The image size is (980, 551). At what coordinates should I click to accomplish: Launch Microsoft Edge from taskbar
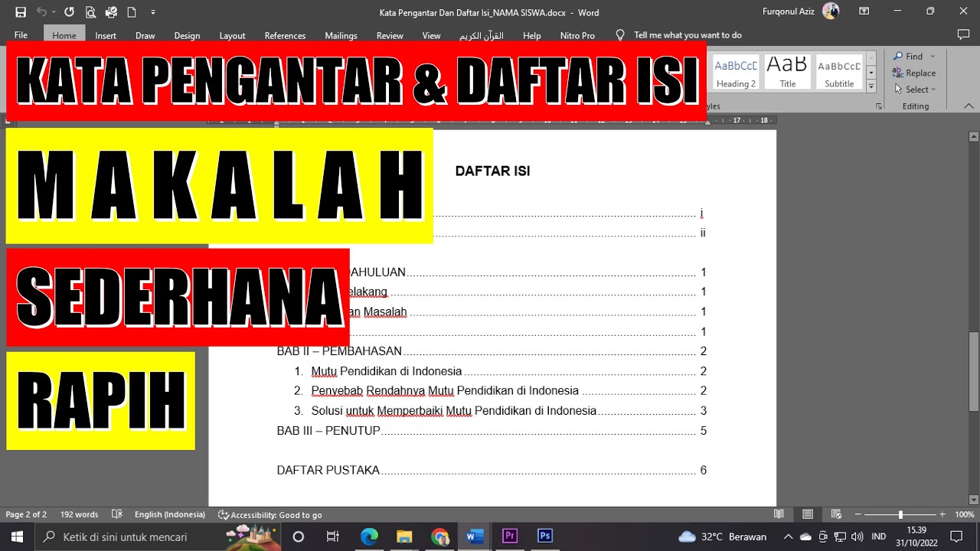[x=369, y=536]
